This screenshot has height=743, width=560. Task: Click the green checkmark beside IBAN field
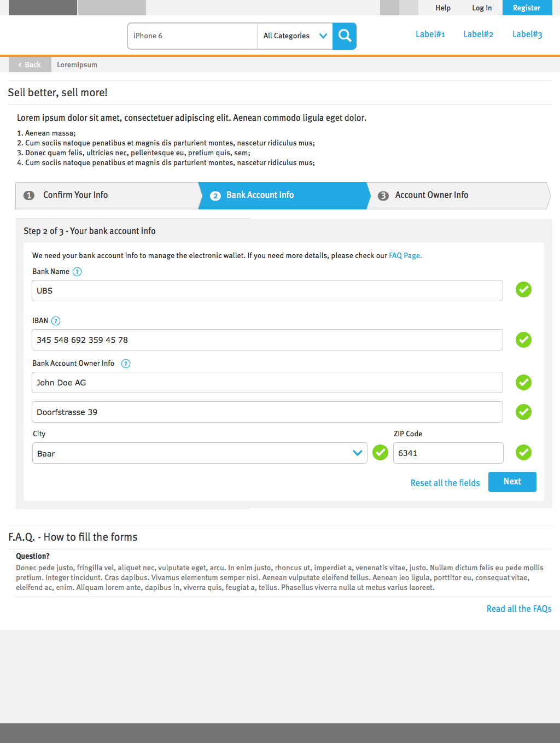[x=523, y=340]
